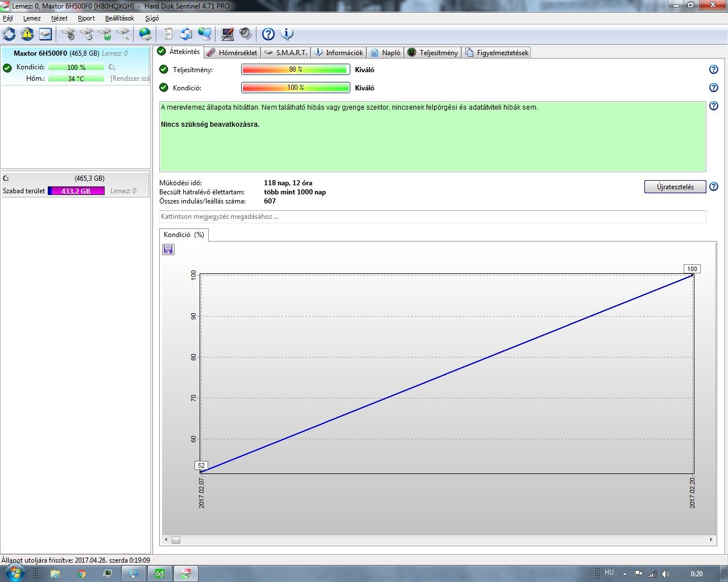Click the Újratesztelés button
Viewport: 728px width, 582px height.
coord(675,186)
